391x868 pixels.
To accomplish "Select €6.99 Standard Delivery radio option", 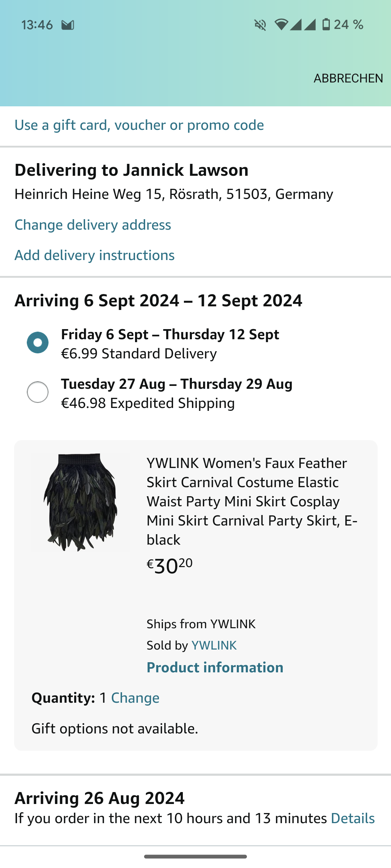I will coord(38,342).
